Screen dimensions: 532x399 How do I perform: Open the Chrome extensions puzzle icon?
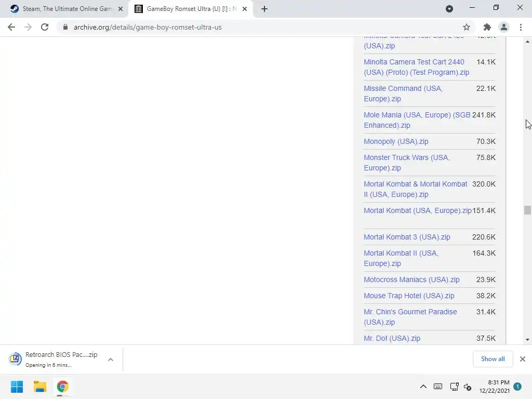tap(487, 27)
